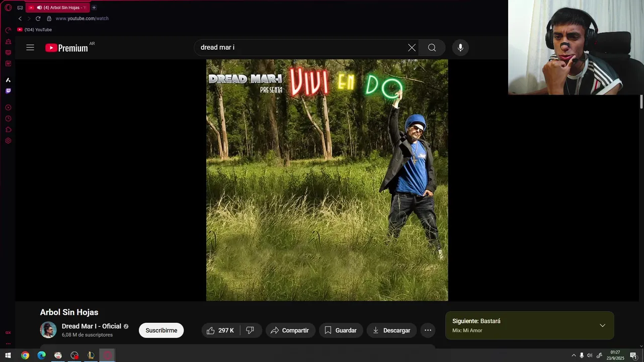Expand the Siguiente: Bastará queue chevron
This screenshot has height=362, width=644.
[x=602, y=325]
